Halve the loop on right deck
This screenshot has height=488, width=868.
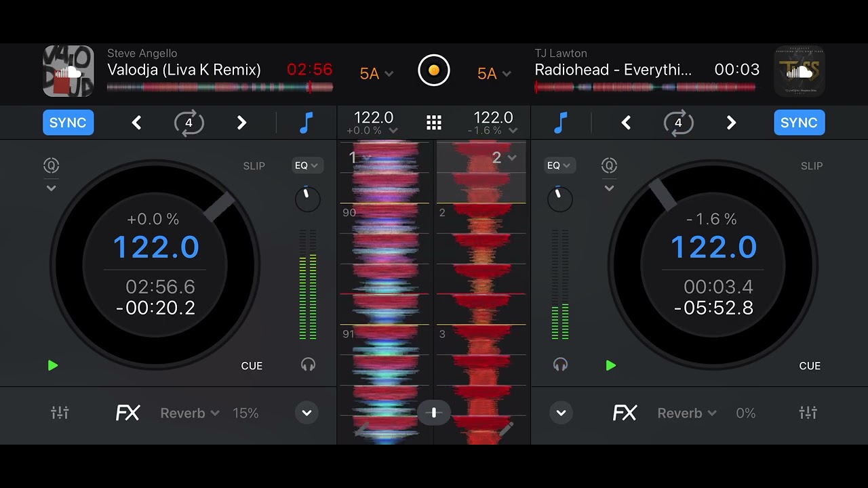point(626,123)
